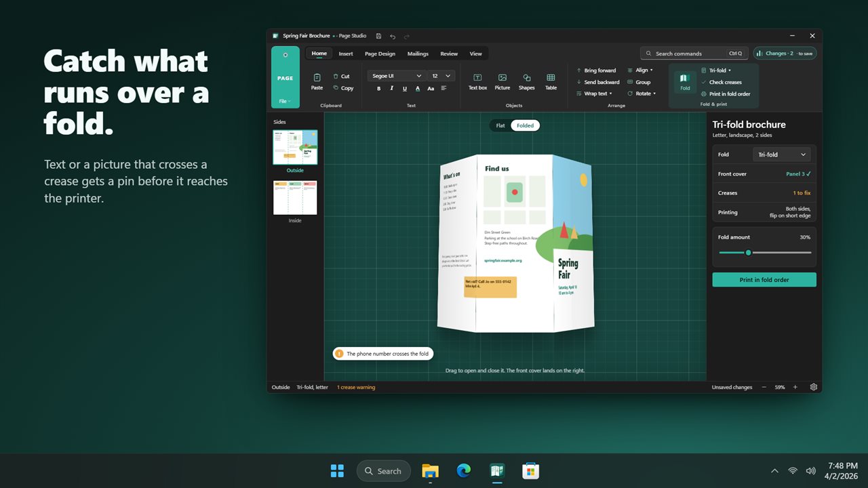Open the Microsoft Store from the taskbar
The height and width of the screenshot is (488, 868).
pyautogui.click(x=530, y=471)
